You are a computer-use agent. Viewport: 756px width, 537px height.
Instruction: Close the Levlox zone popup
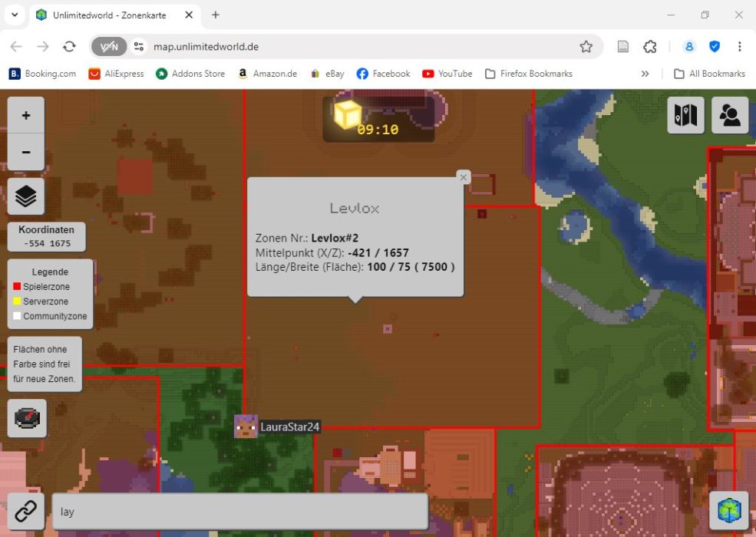pyautogui.click(x=464, y=177)
